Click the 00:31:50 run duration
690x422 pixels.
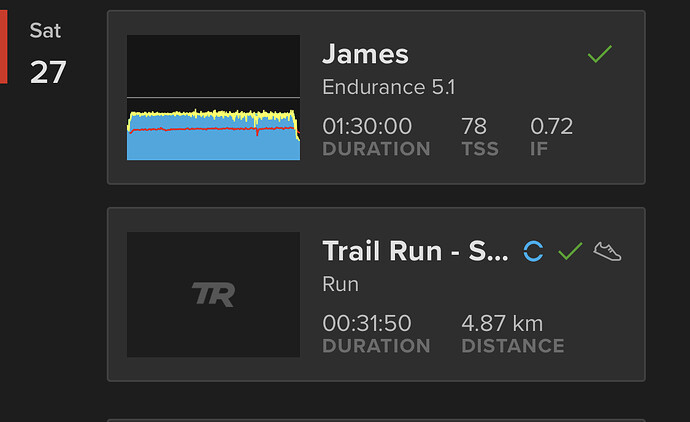[366, 323]
